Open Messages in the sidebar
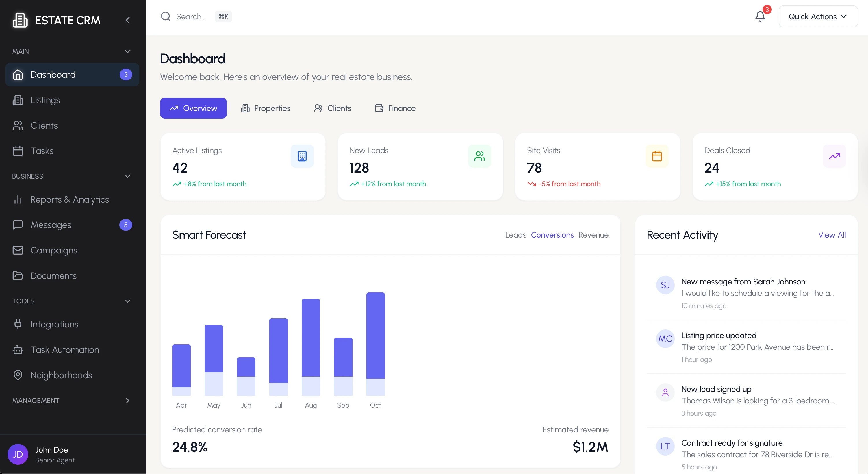Viewport: 868px width, 474px height. pos(51,225)
